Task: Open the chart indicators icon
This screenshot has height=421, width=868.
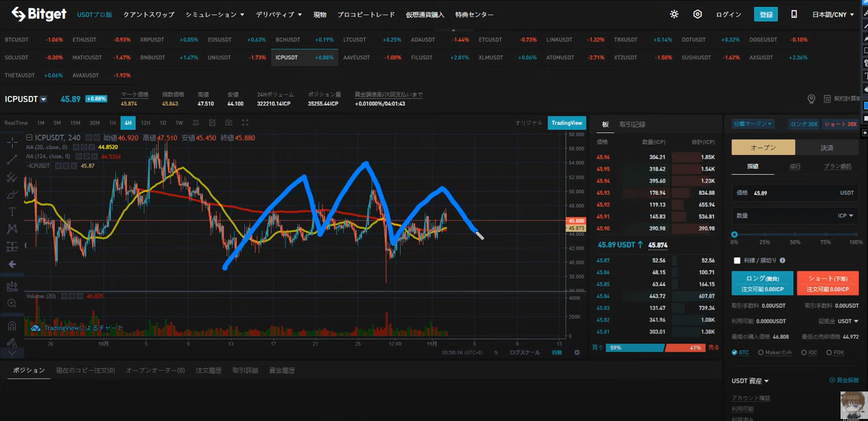Action: [196, 123]
